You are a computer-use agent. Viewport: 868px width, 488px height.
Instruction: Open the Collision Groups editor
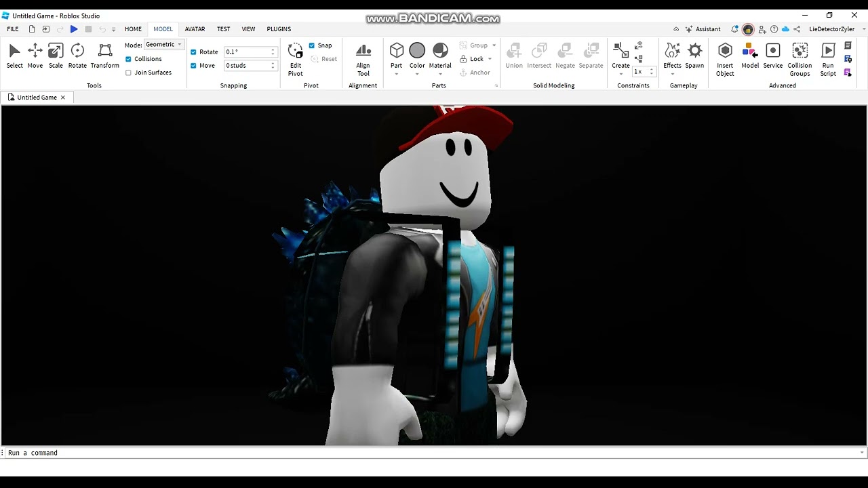pyautogui.click(x=800, y=60)
